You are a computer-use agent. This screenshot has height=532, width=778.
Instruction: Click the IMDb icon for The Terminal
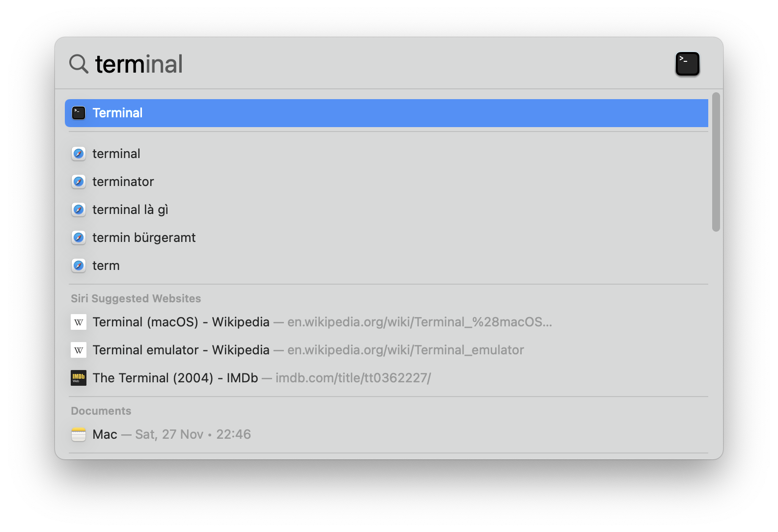(79, 378)
